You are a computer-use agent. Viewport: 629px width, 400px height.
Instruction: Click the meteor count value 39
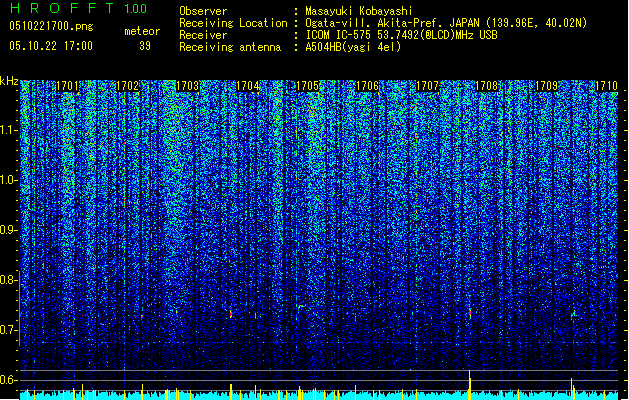145,46
